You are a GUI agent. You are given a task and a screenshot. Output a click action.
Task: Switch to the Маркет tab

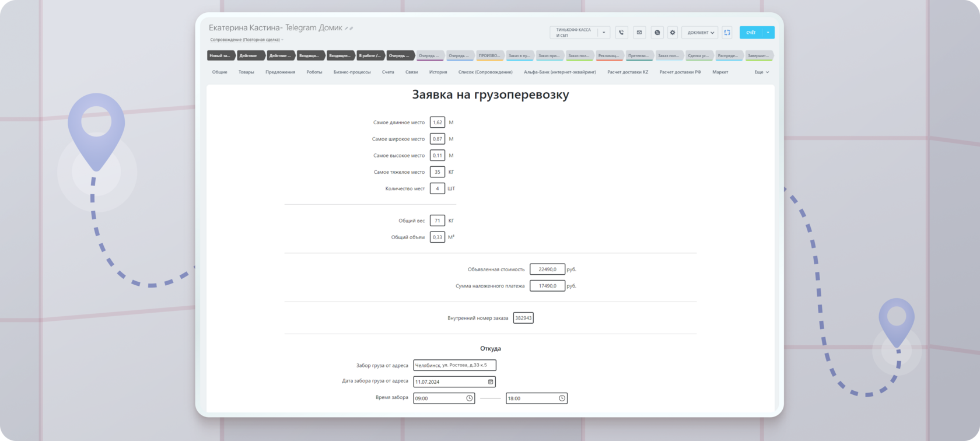[x=720, y=72]
